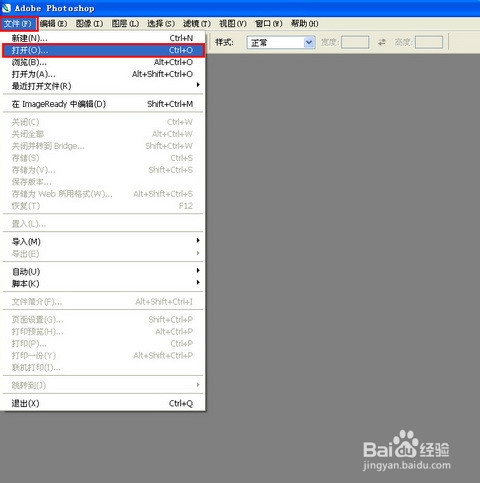The image size is (480, 483).
Task: Click the swap width and height icon
Action: tap(382, 42)
